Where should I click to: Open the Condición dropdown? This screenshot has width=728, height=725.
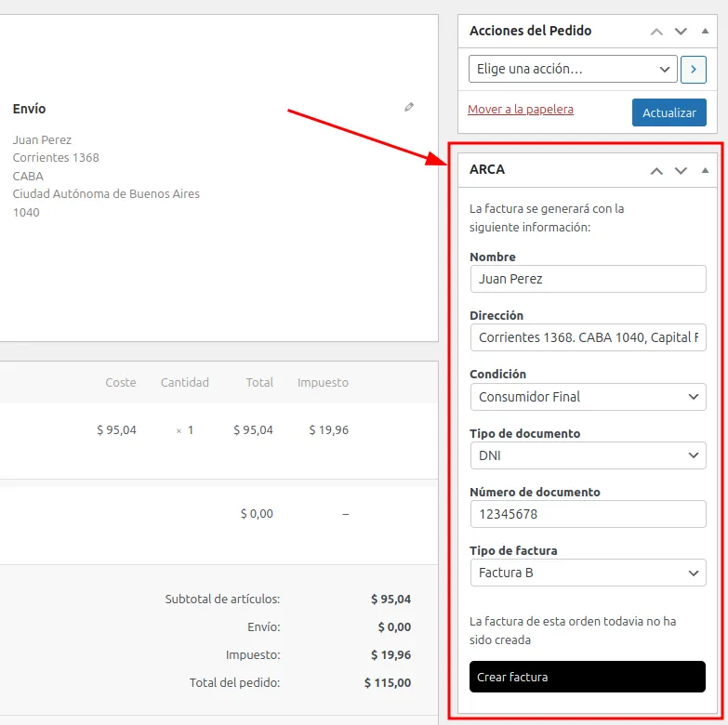click(x=588, y=397)
